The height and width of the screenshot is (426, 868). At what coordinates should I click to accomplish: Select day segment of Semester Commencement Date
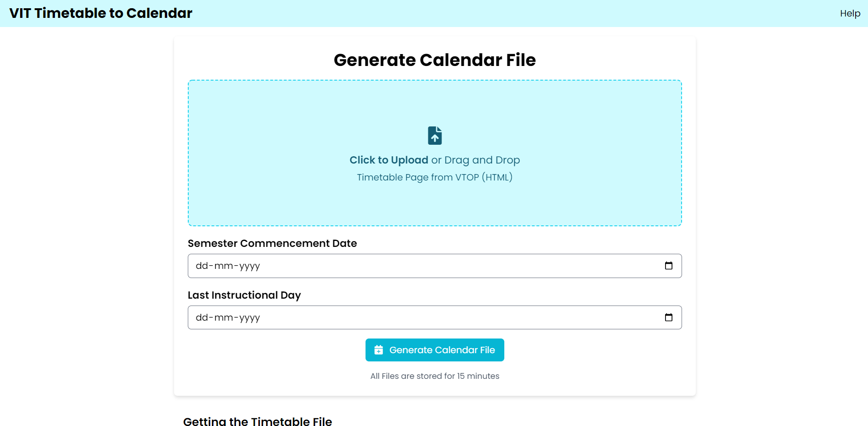click(x=202, y=266)
